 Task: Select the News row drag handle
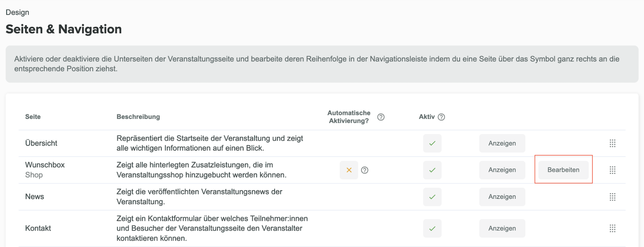point(612,197)
